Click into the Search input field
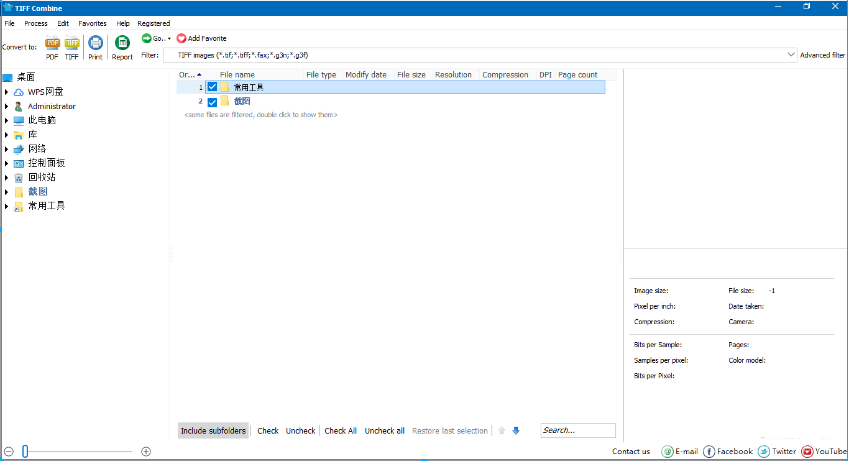 (578, 431)
